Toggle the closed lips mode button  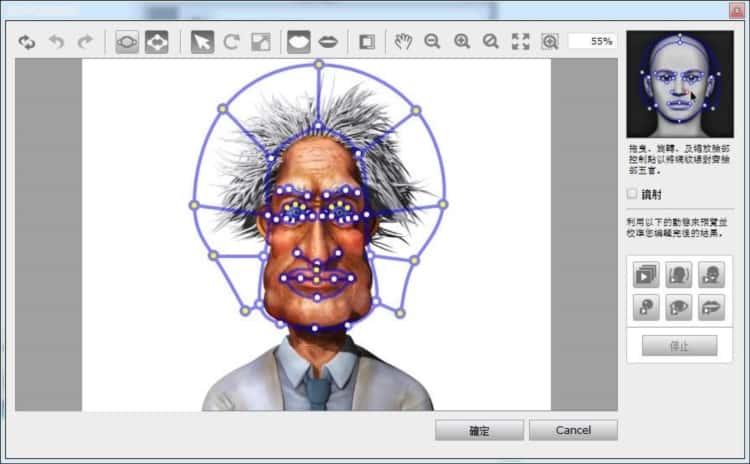tap(328, 42)
